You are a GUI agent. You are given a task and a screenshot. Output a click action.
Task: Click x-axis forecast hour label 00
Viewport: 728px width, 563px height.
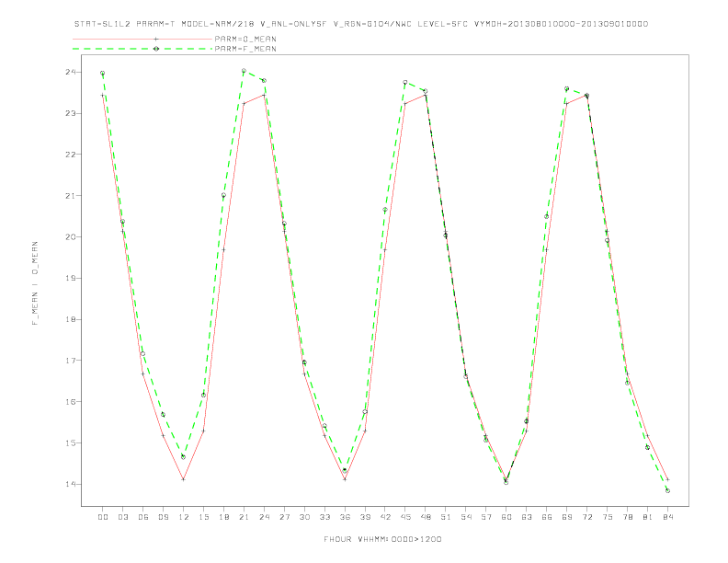coord(103,517)
